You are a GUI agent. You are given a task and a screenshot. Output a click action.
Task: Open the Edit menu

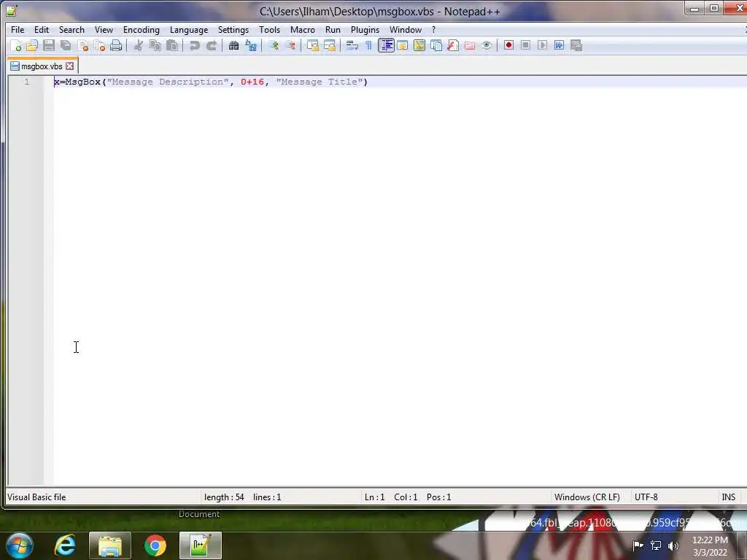(42, 29)
